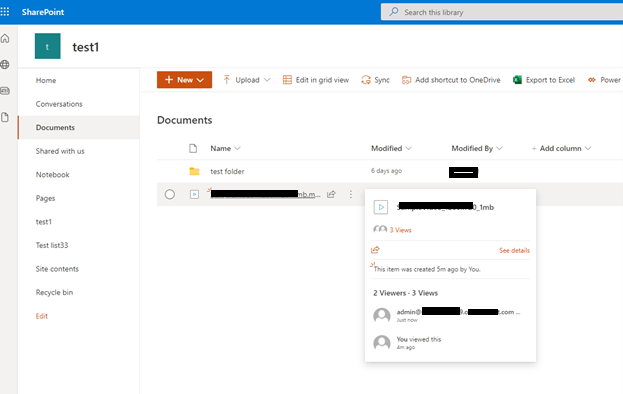The height and width of the screenshot is (394, 623).
Task: Open the video file name link
Action: [265, 194]
